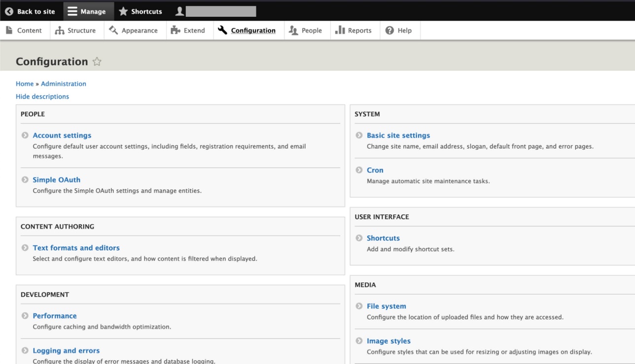Click arrow bullet beside Simple OAuth

tap(25, 180)
